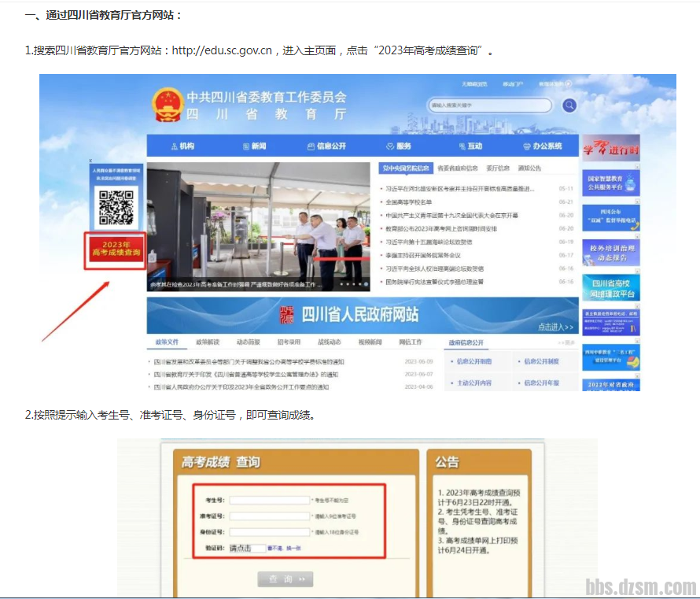700x599 pixels.
Task: Click the 准考证号 input field
Action: (270, 516)
